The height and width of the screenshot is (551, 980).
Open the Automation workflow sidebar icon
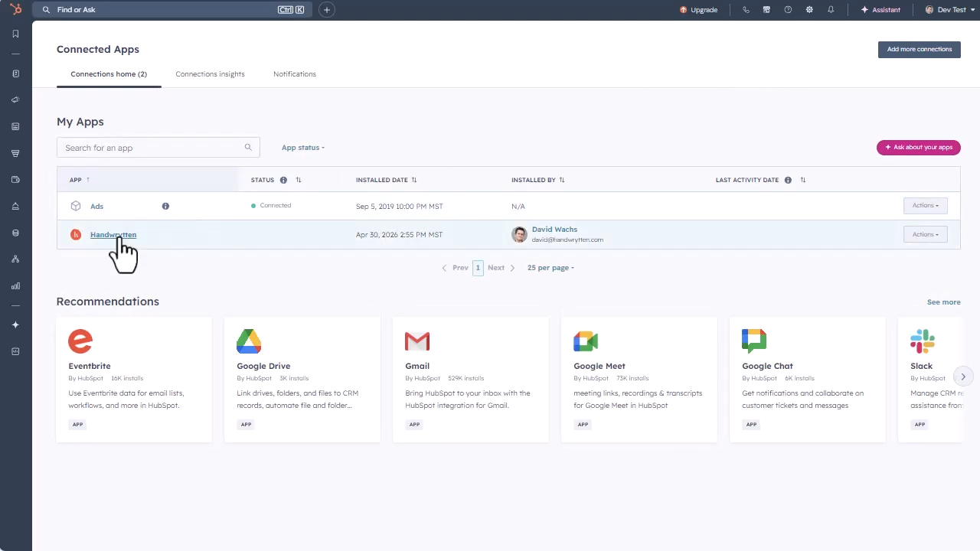(x=15, y=259)
